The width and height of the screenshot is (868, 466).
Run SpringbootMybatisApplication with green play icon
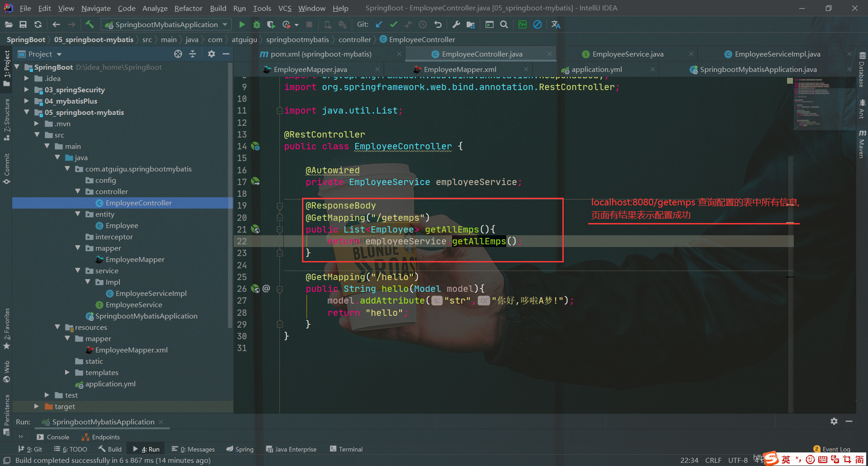click(x=242, y=24)
